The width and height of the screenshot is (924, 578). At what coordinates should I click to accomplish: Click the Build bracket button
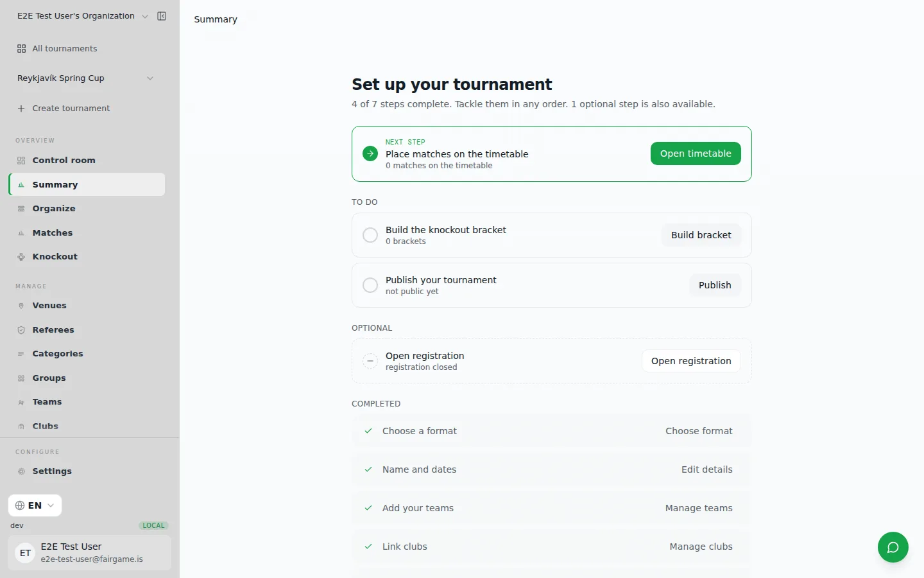coord(701,235)
